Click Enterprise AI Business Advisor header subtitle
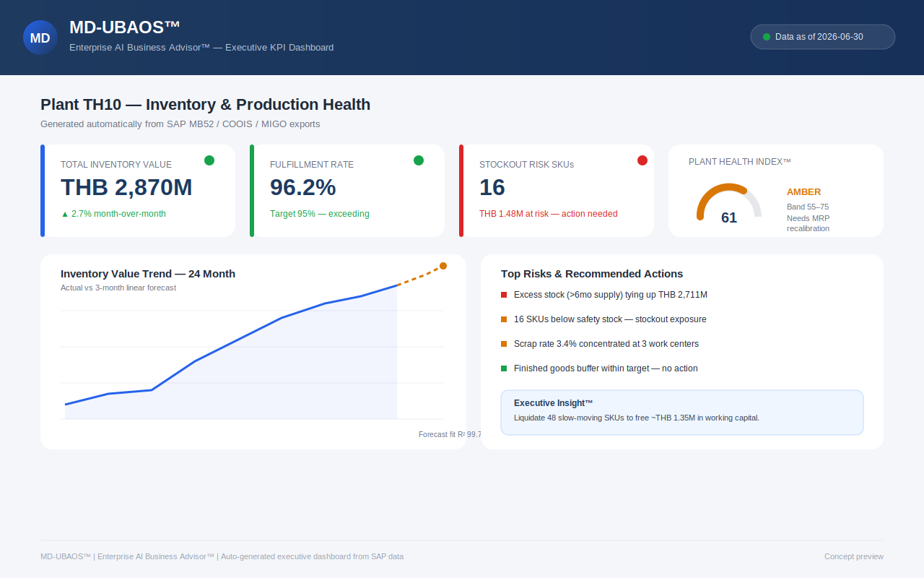The height and width of the screenshot is (578, 924). pos(201,48)
